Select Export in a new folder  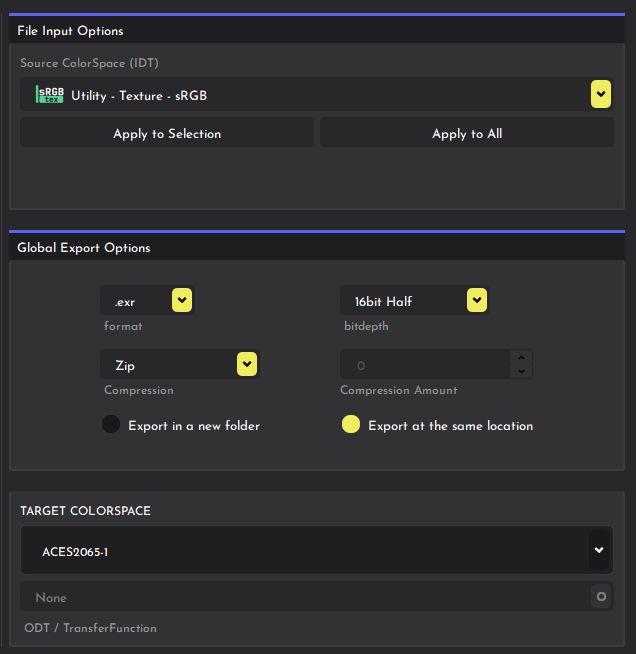[x=111, y=425]
